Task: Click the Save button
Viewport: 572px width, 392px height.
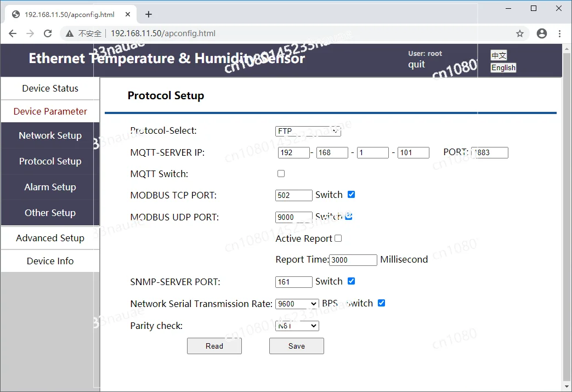Action: (297, 346)
